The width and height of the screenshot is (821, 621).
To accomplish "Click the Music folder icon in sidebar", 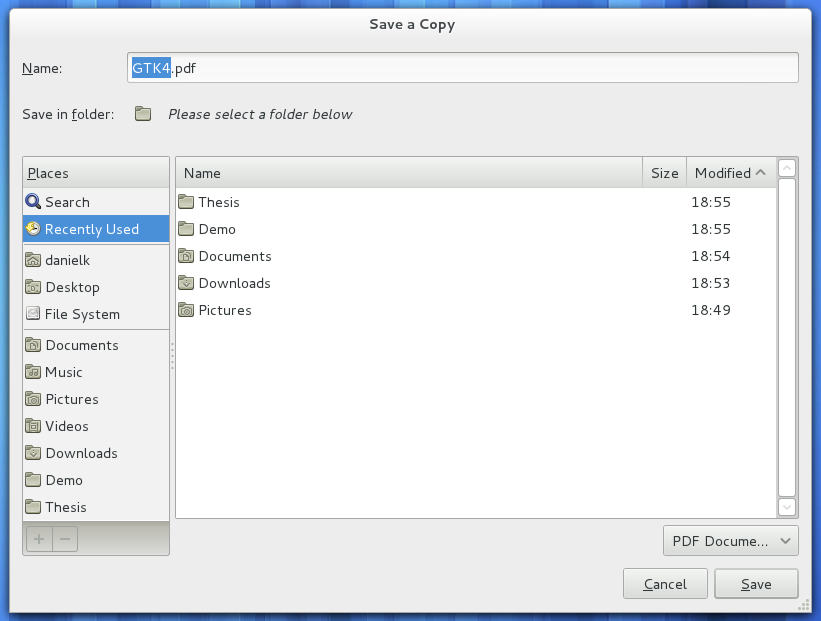I will click(x=32, y=372).
